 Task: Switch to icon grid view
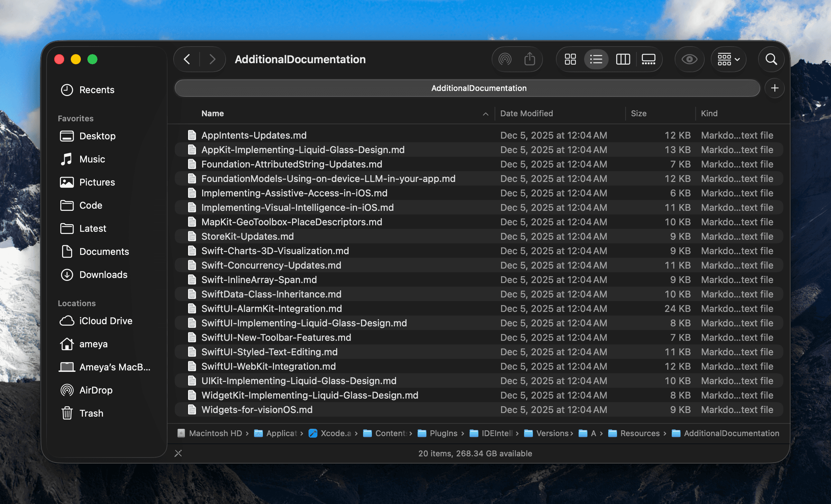[570, 59]
